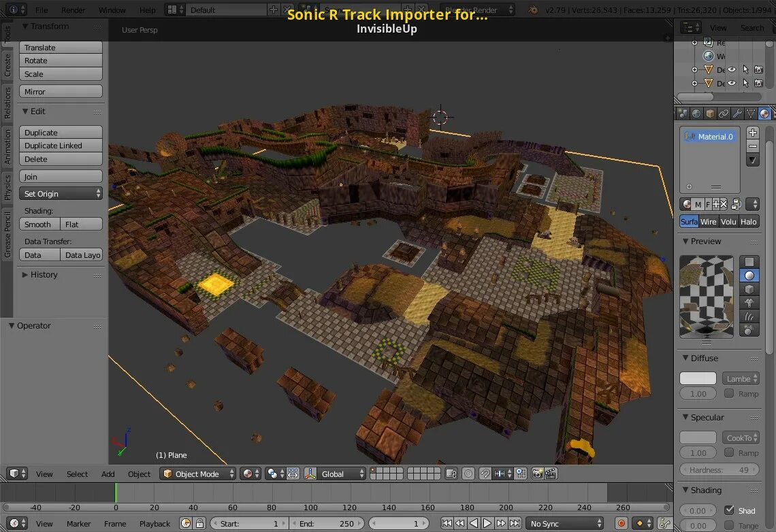Switch to the Wire material type tab

[x=708, y=222]
